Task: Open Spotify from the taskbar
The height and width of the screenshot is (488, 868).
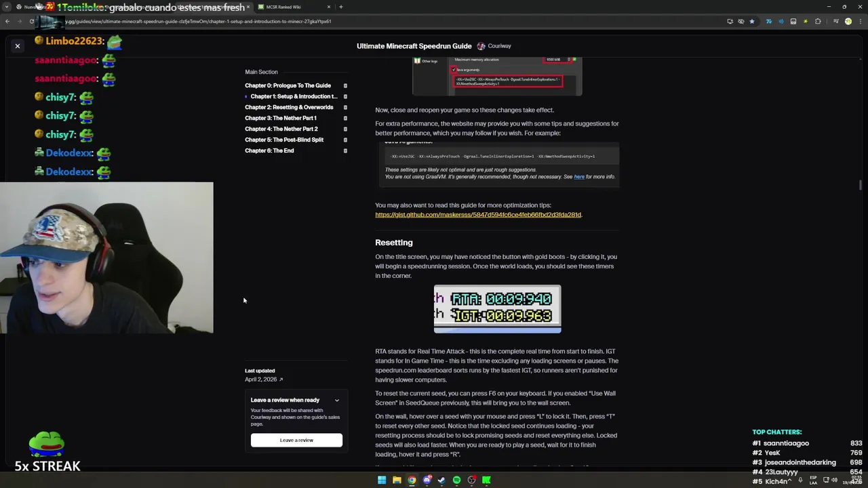Action: 456,480
